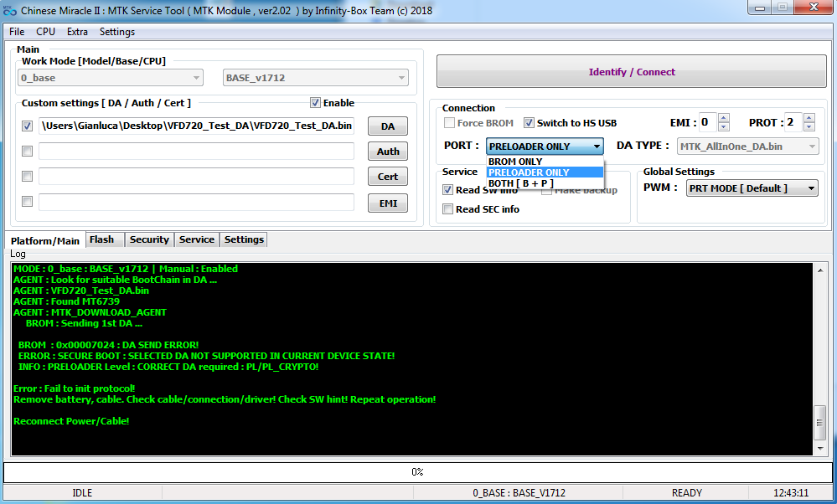
Task: Toggle Switch to HS USB checkbox
Action: tap(529, 123)
